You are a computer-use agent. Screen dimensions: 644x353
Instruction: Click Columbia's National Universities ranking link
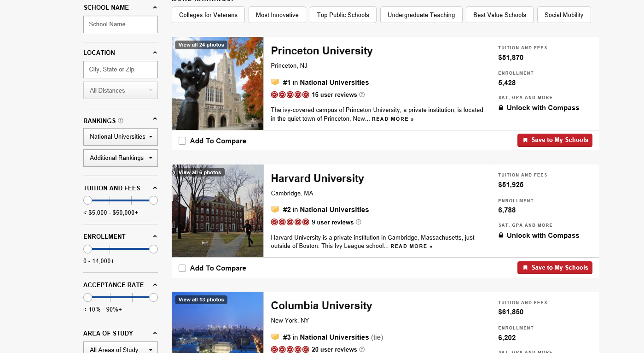334,337
